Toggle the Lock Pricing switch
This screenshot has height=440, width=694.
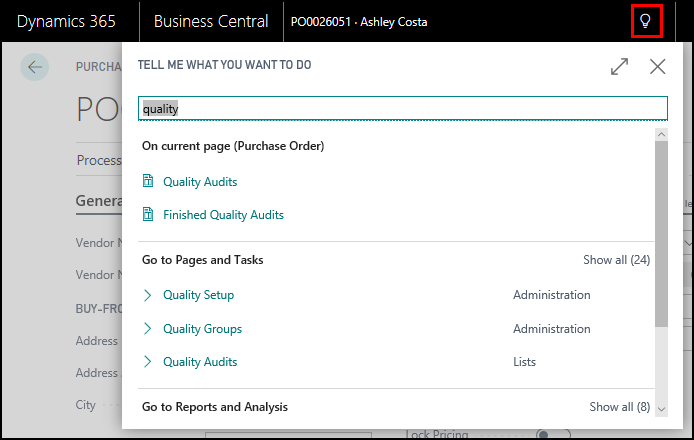coord(544,435)
